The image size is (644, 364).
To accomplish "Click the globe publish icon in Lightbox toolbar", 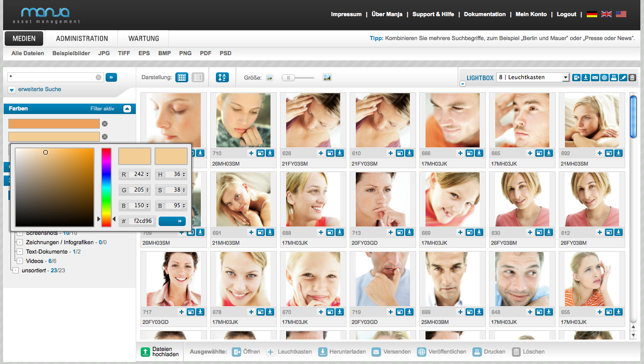I will pos(604,78).
